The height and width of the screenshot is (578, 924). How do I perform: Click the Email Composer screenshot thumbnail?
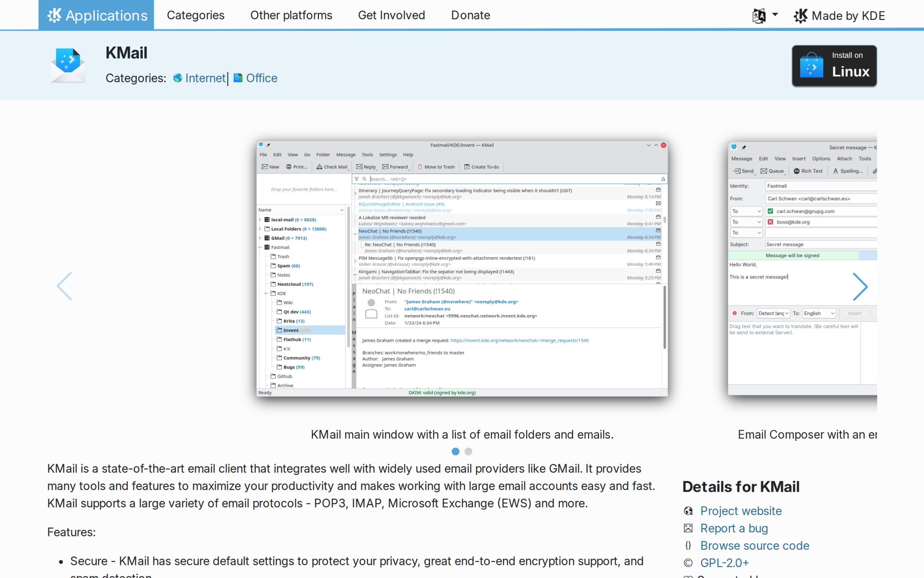(x=802, y=268)
